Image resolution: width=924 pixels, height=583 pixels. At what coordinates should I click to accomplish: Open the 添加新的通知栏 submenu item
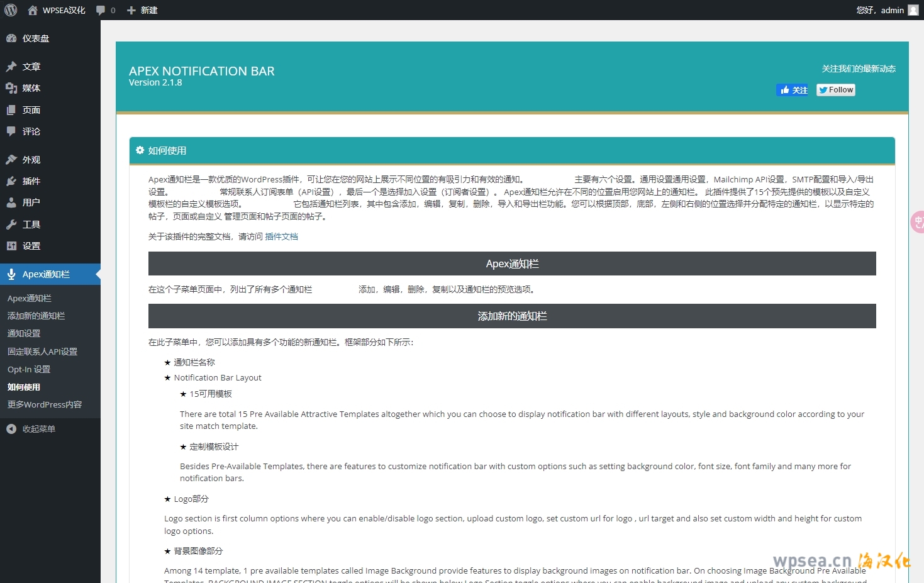[36, 316]
